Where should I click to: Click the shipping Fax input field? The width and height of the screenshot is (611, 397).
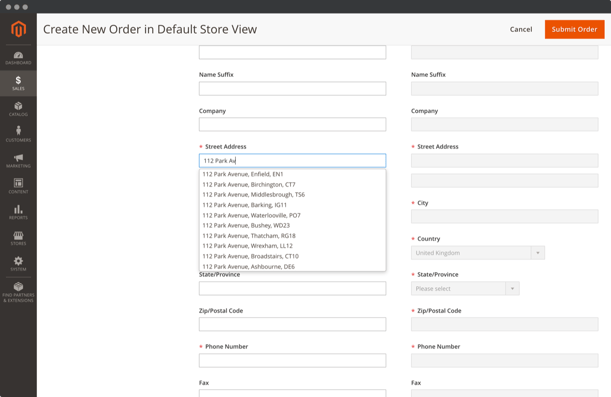pos(505,393)
